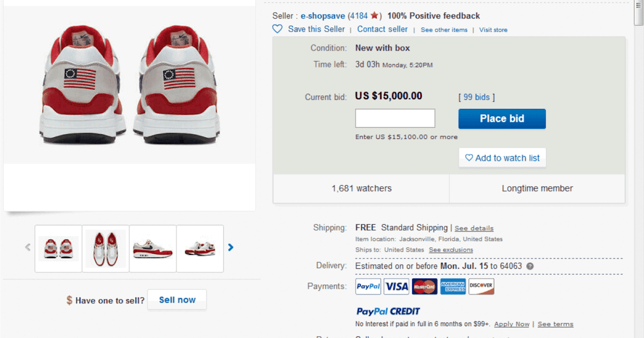Click the Discover payment icon
This screenshot has width=644, height=338.
click(x=481, y=286)
